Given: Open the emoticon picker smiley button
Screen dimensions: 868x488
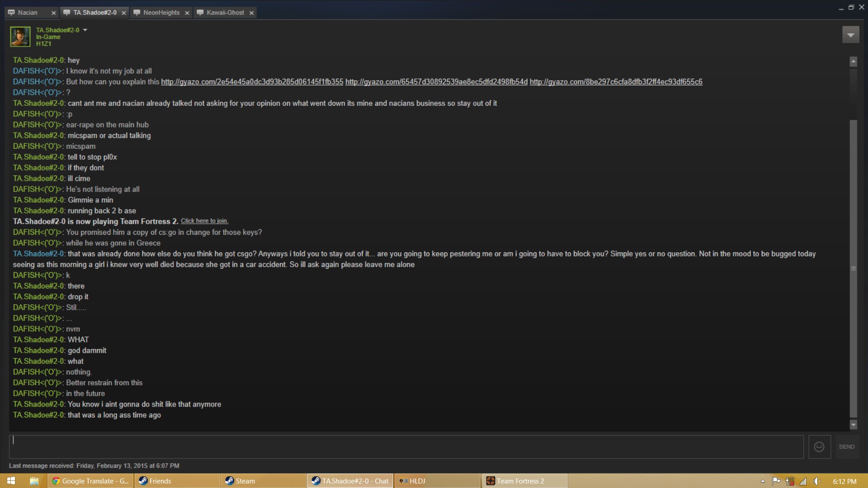Looking at the screenshot, I should click(x=819, y=447).
